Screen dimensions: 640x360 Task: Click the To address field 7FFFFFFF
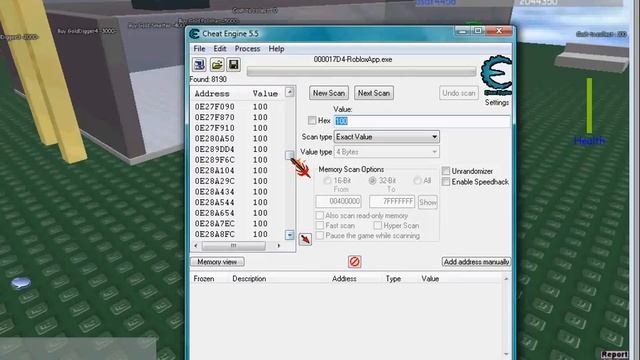392,202
